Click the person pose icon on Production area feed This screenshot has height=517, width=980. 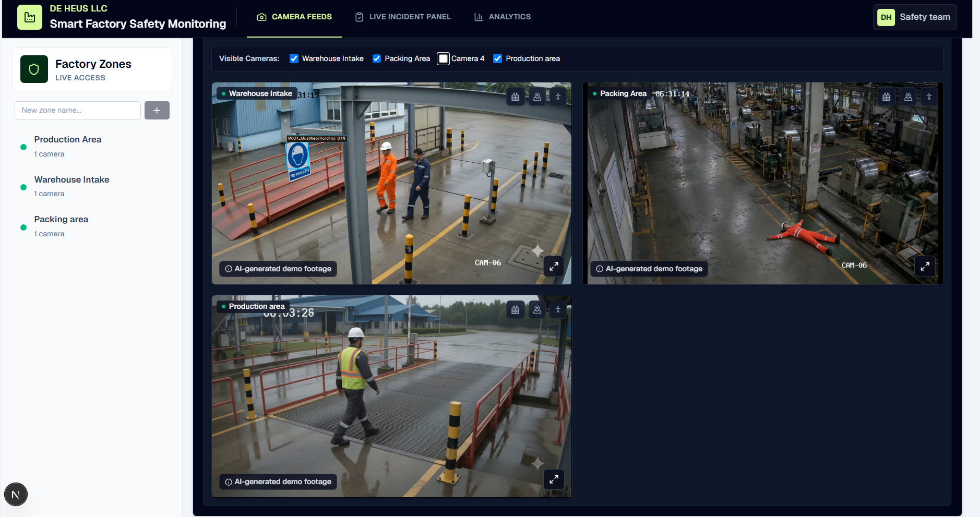coord(558,310)
